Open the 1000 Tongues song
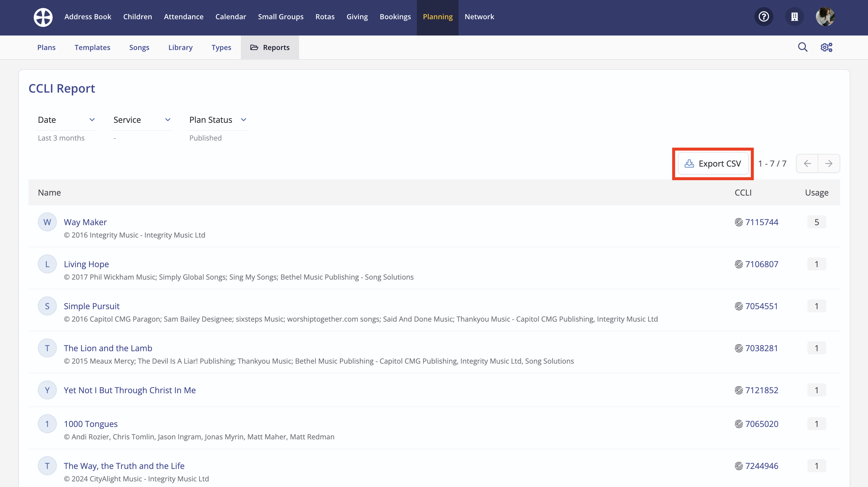 91,424
